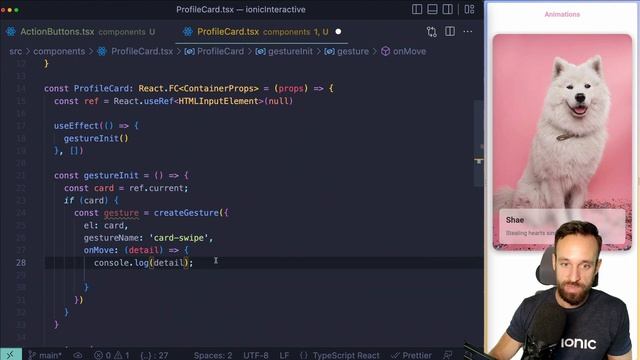Viewport: 640px width, 360px height.
Task: Toggle bottom panel layout icon
Action: tap(432, 9)
